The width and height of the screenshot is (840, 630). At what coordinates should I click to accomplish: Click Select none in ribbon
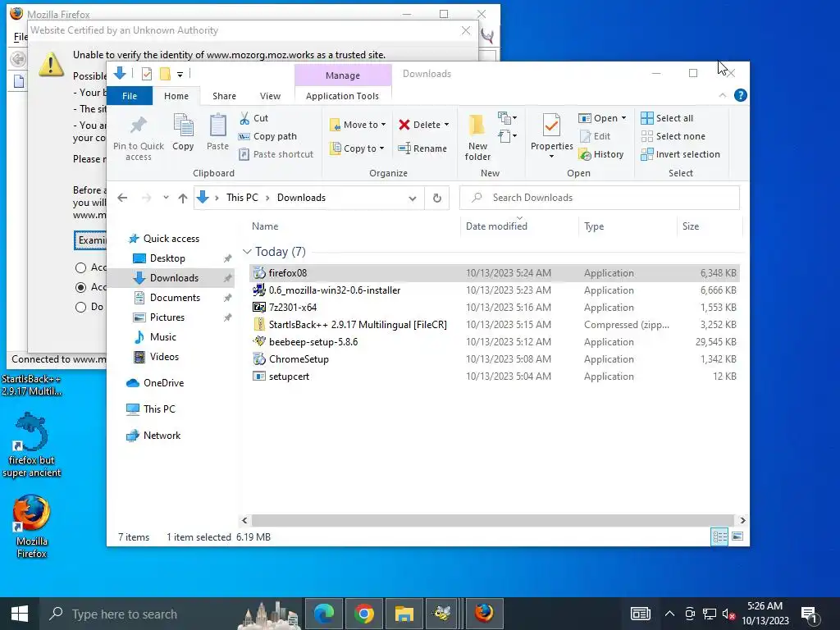pyautogui.click(x=673, y=136)
